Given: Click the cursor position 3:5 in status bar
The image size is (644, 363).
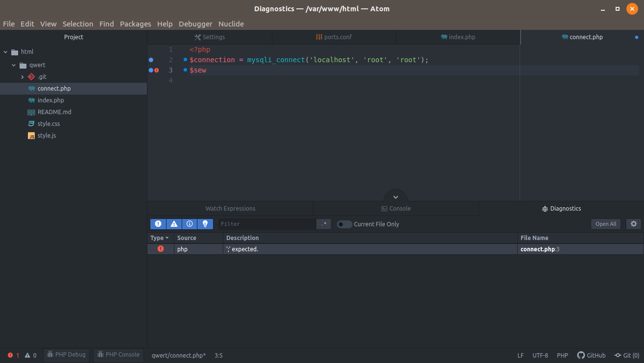Looking at the screenshot, I should [x=218, y=355].
